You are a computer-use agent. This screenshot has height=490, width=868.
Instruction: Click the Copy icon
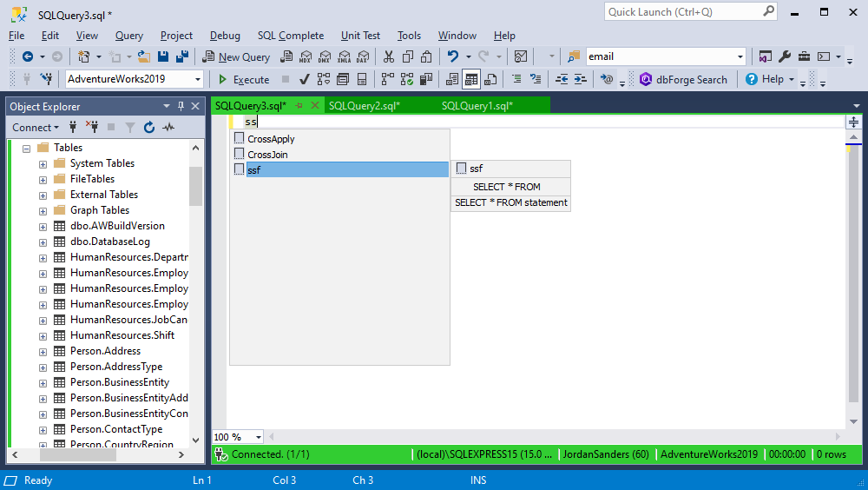coord(408,56)
